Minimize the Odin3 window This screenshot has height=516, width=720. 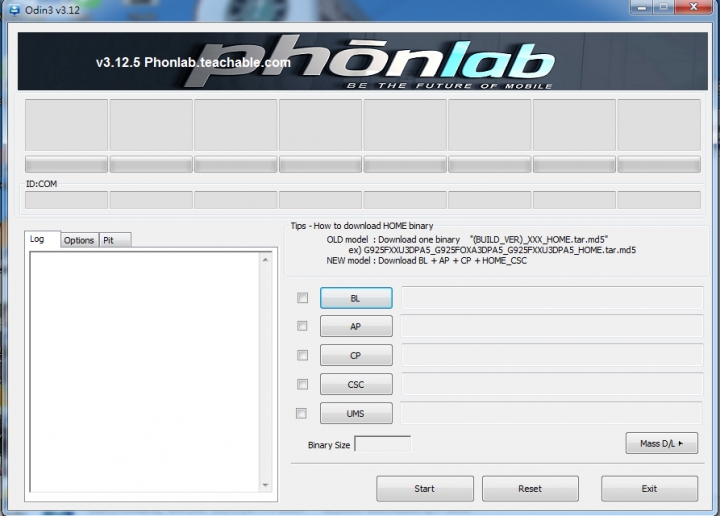[x=641, y=7]
